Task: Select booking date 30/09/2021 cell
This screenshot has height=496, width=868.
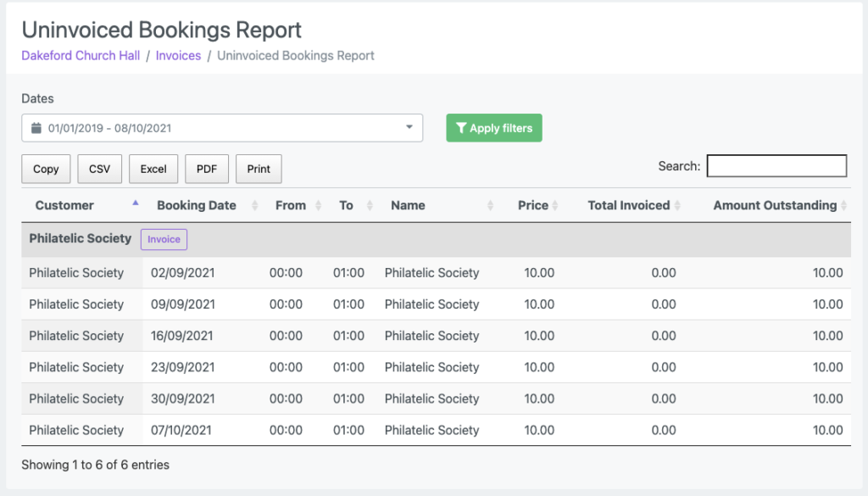Action: tap(183, 399)
